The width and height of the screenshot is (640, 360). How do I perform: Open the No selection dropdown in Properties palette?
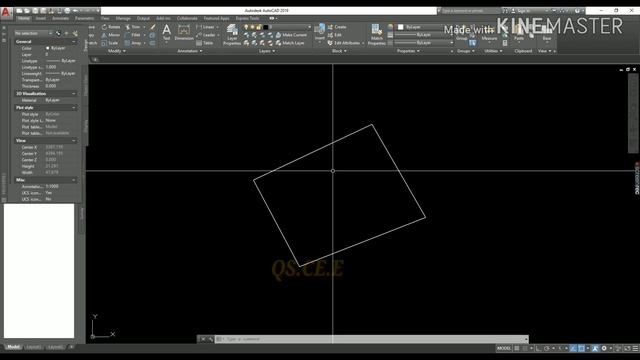(x=33, y=33)
